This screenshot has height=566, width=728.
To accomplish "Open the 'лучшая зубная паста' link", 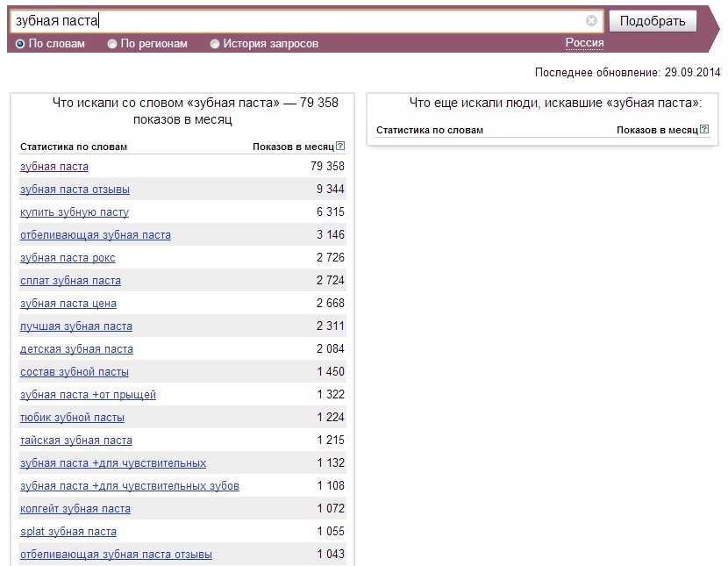I will [x=76, y=326].
